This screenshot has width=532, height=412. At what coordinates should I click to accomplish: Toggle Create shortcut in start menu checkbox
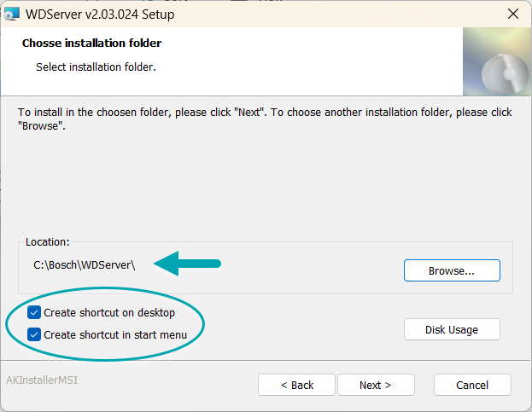pos(34,334)
